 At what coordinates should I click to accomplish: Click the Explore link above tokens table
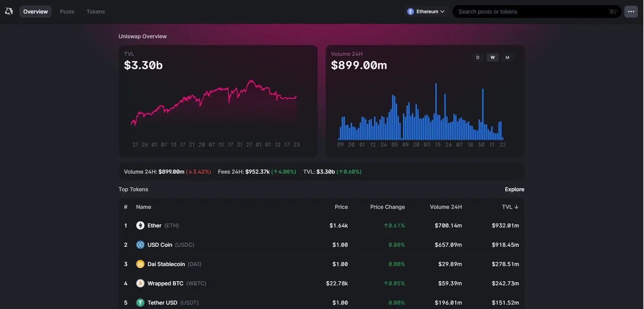click(x=514, y=189)
